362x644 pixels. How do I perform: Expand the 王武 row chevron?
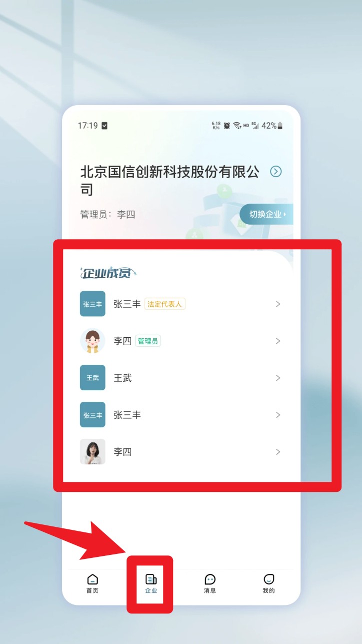tap(278, 378)
